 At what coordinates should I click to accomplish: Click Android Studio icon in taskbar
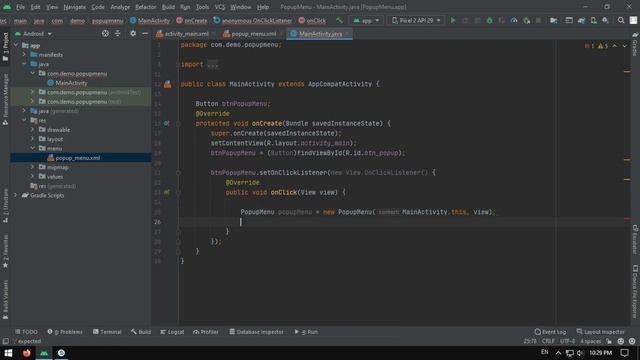(x=44, y=353)
